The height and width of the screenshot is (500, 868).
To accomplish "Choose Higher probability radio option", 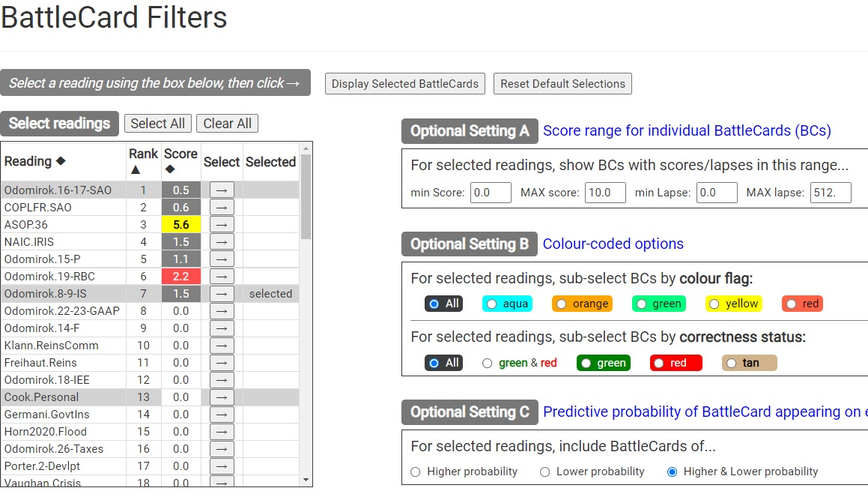I will 416,472.
